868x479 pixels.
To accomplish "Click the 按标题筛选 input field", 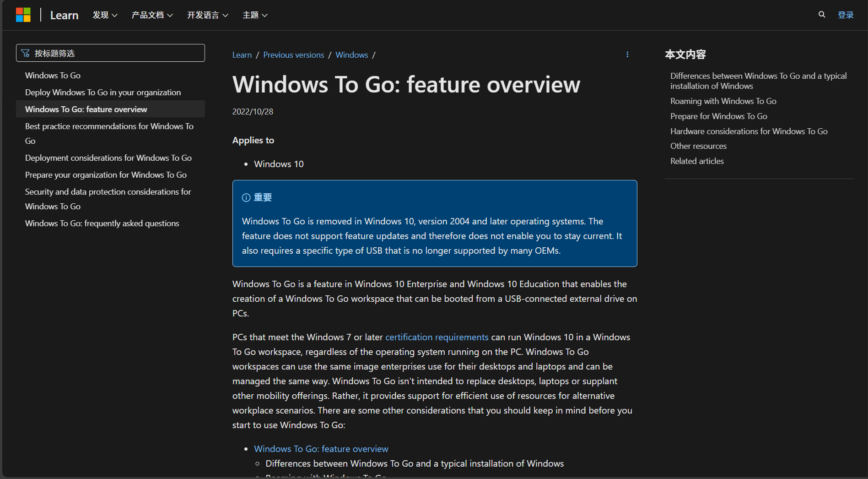I will [x=110, y=53].
